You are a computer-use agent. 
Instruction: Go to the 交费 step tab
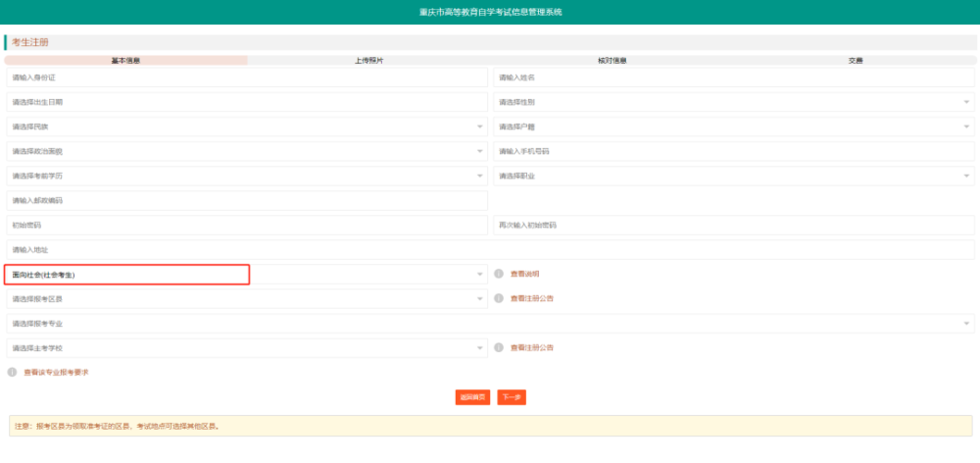pyautogui.click(x=855, y=61)
